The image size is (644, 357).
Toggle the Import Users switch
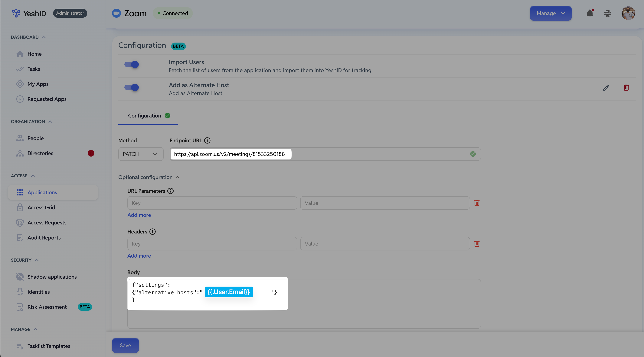tap(132, 64)
